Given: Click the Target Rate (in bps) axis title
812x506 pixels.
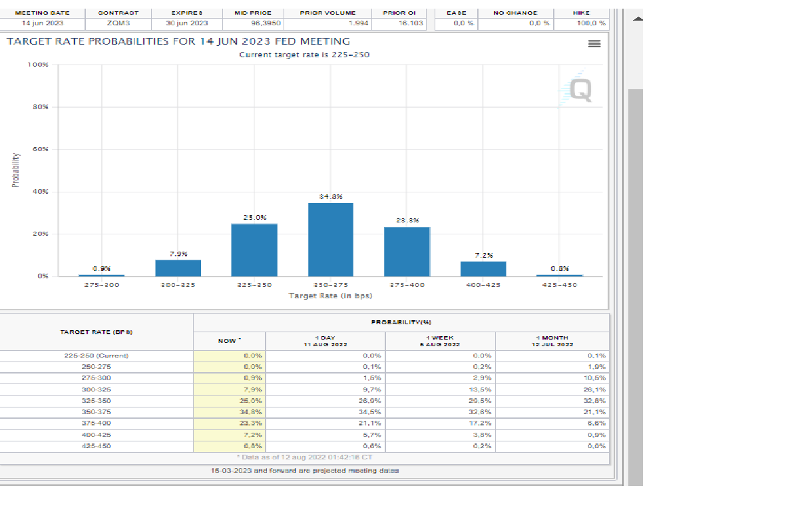Looking at the screenshot, I should [330, 296].
